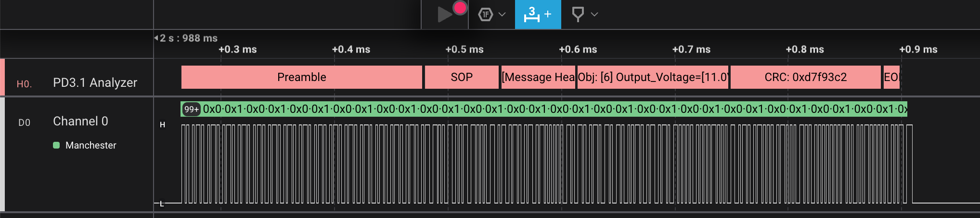Image resolution: width=980 pixels, height=218 pixels.
Task: Click the H0. analyzer identifier
Action: click(24, 84)
